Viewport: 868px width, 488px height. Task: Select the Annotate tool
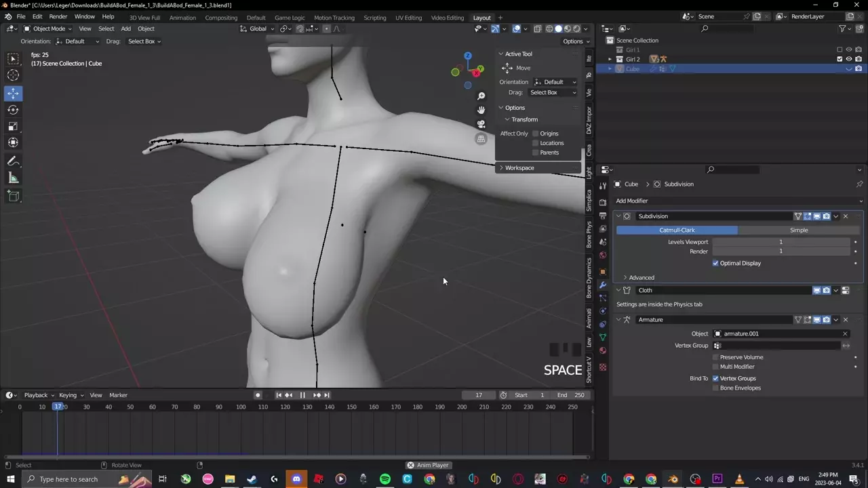point(13,161)
